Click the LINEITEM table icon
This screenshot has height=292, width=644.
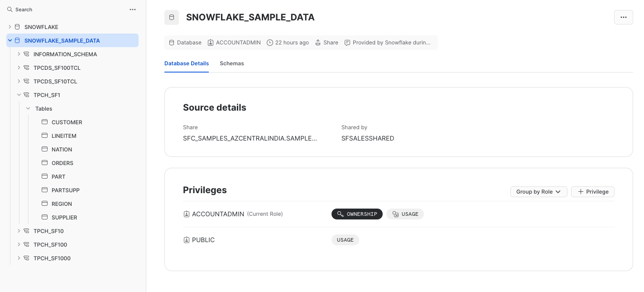tap(44, 136)
